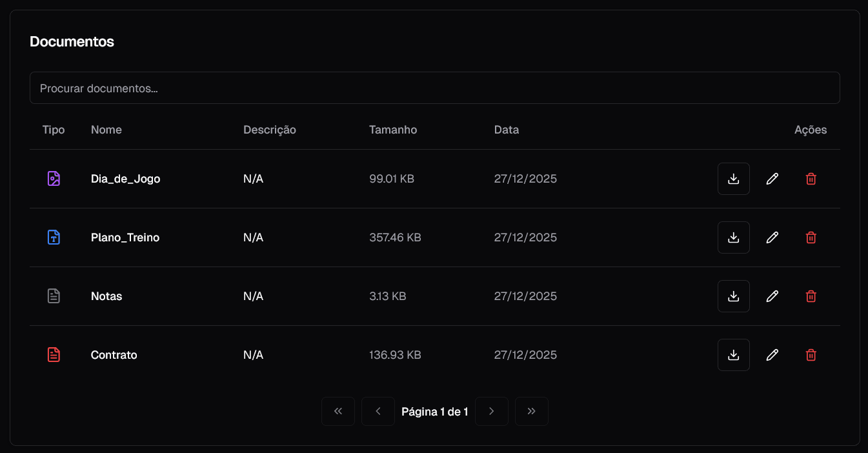This screenshot has width=868, height=453.
Task: Delete the Plano_Treino document
Action: pos(811,237)
